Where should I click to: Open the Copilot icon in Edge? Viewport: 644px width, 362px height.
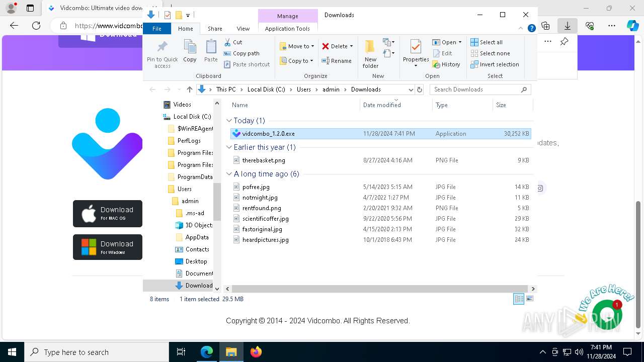coord(632,26)
